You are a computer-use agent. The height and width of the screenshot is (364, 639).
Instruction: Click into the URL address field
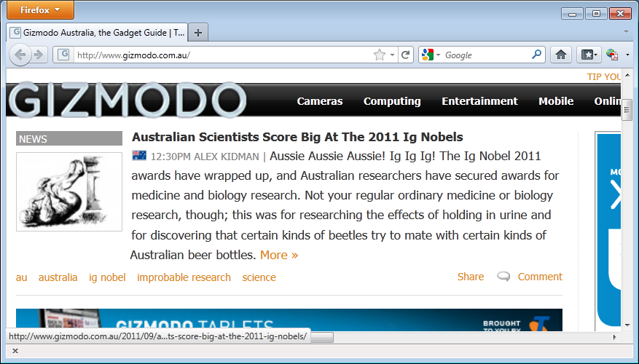[x=224, y=55]
